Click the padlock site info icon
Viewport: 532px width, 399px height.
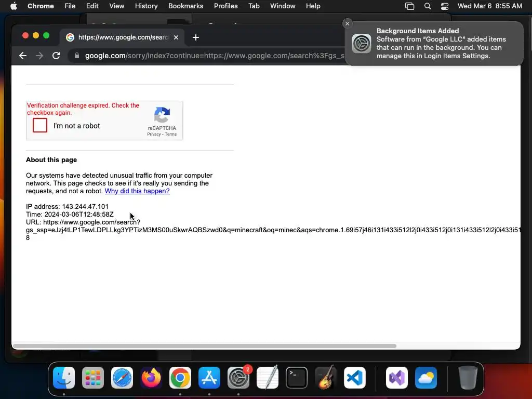coord(77,56)
